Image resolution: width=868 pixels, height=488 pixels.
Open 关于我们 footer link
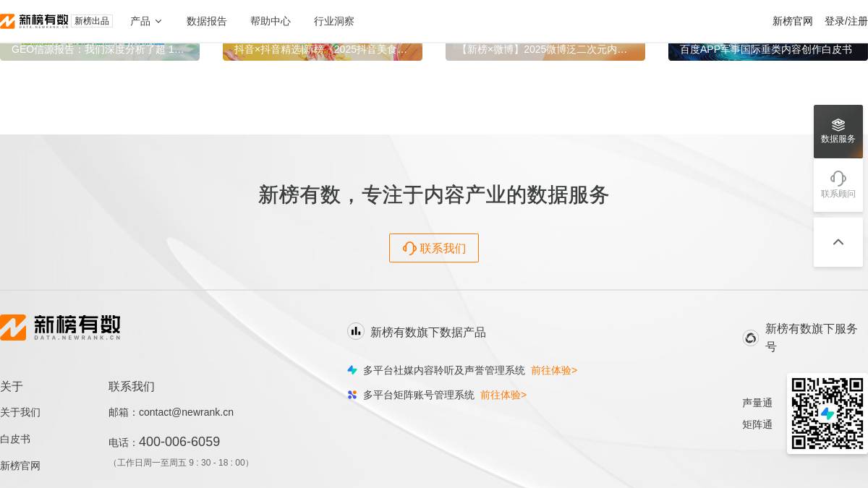[x=20, y=412]
